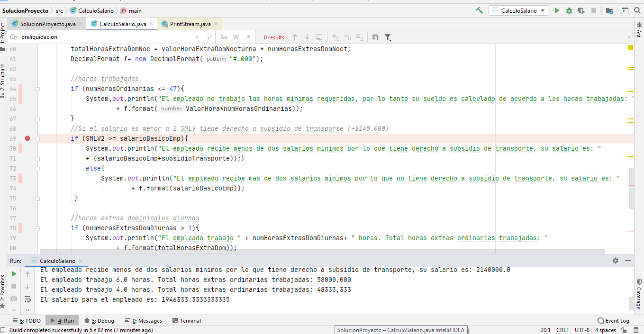644x334 pixels.
Task: Open the CRLF line separator selector
Action: [562, 330]
